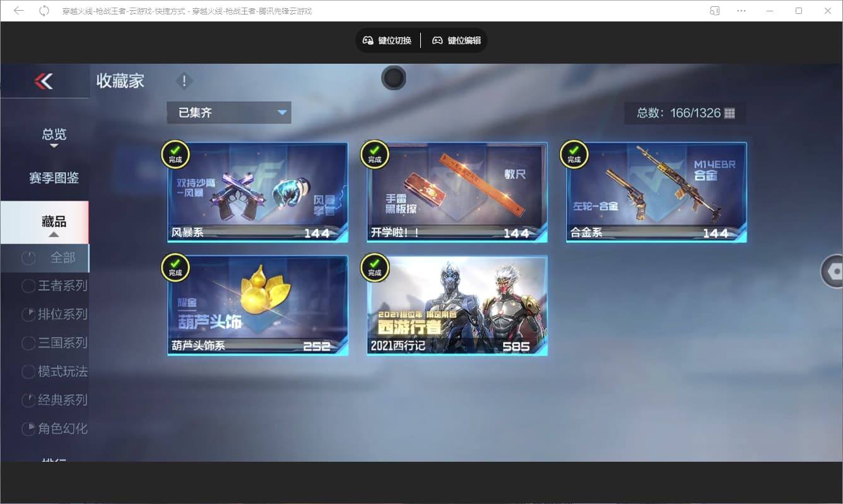The height and width of the screenshot is (504, 843).
Task: Expand the 总览 section arrow
Action: (x=54, y=145)
